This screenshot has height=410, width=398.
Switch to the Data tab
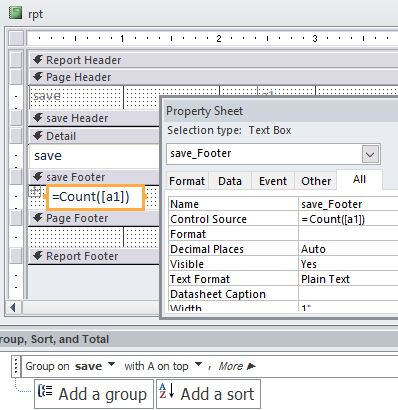pyautogui.click(x=230, y=181)
